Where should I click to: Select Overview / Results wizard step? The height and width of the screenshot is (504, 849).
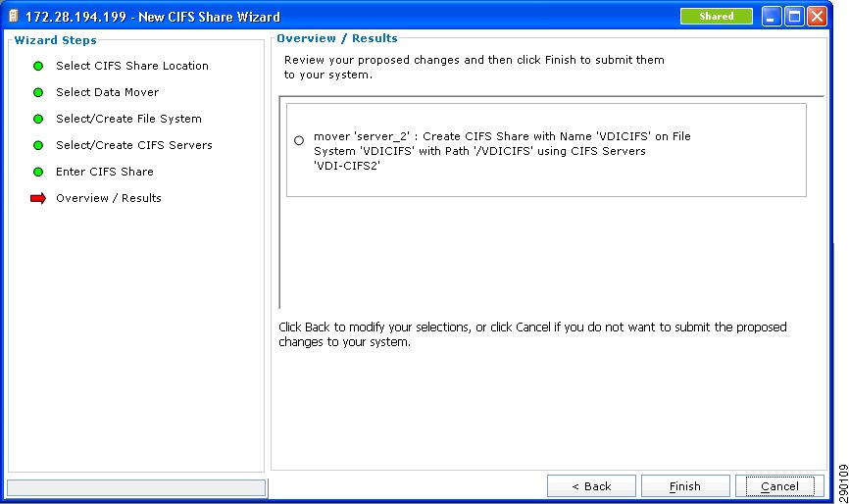click(x=108, y=199)
